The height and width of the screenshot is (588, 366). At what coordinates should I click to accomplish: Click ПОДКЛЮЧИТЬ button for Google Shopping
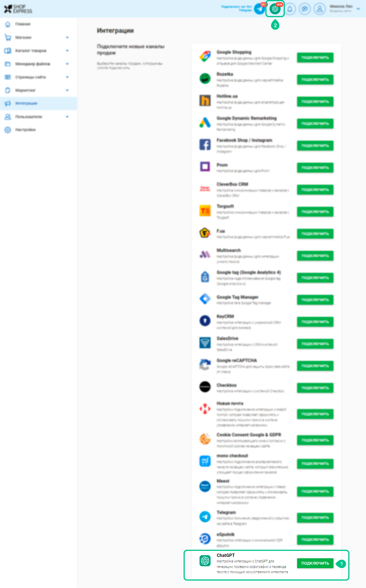point(315,57)
